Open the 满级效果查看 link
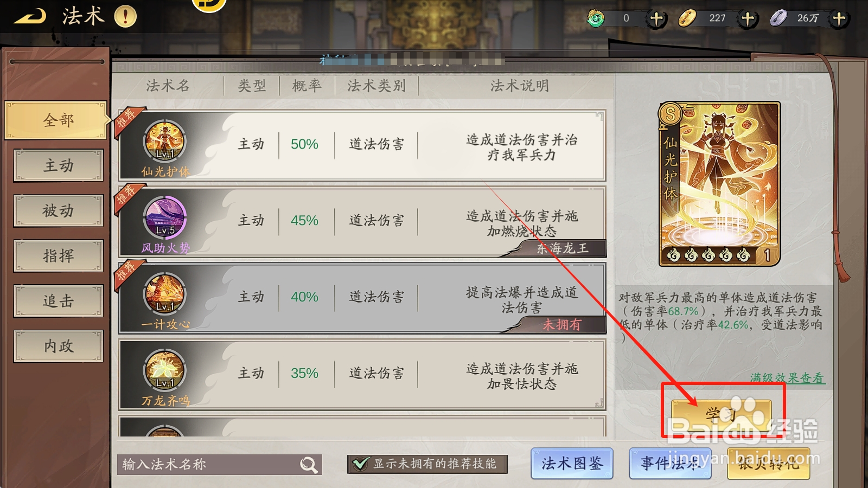Image resolution: width=868 pixels, height=488 pixels. tap(787, 378)
